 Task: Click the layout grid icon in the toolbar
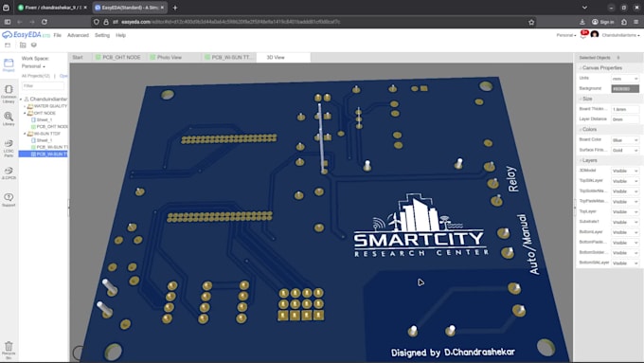23,45
